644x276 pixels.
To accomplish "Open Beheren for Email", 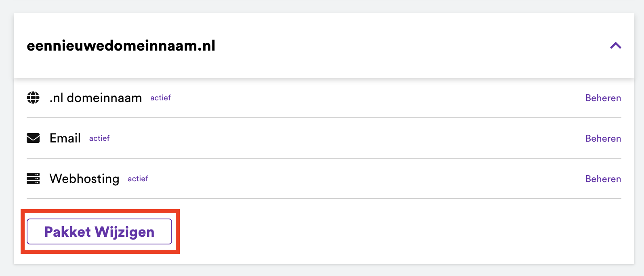I will [x=603, y=138].
